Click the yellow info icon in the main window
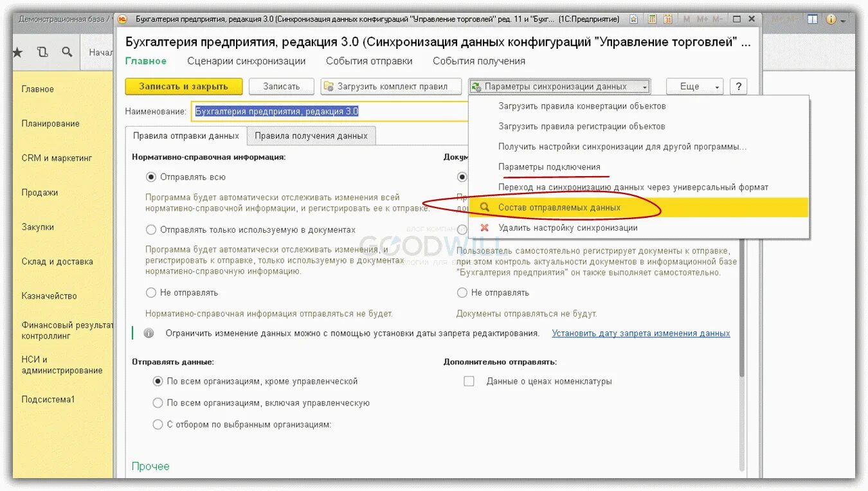868x491 pixels. 831,19
